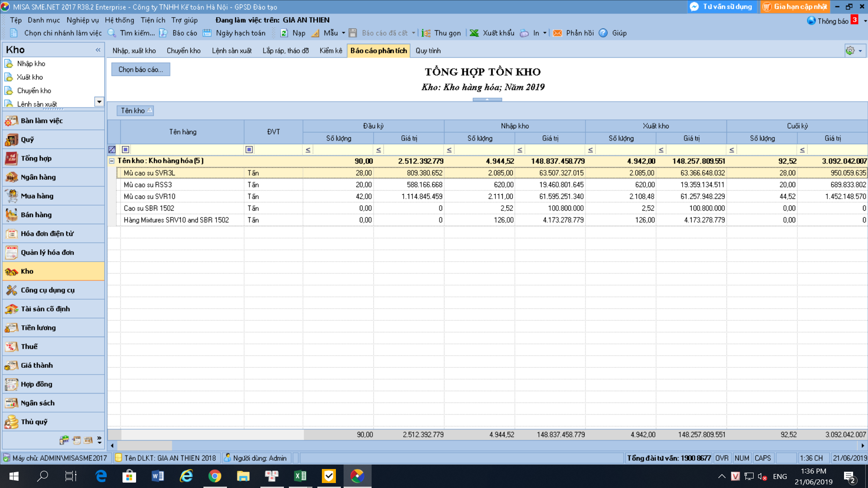Image resolution: width=868 pixels, height=488 pixels.
Task: Click the horizontal scrollbar thumb below table
Action: [x=145, y=446]
